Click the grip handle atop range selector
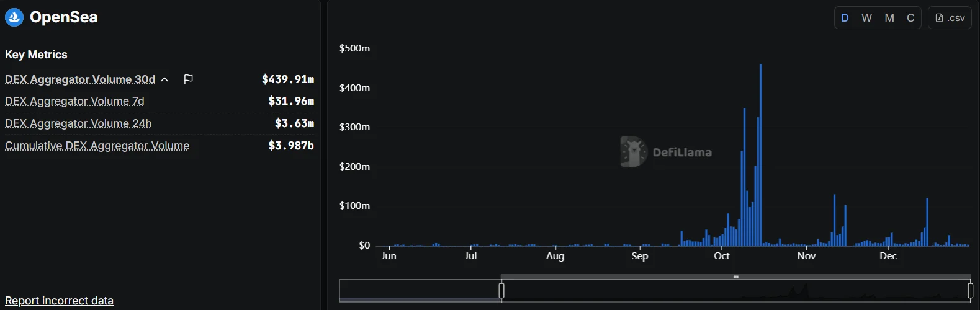 [735, 277]
